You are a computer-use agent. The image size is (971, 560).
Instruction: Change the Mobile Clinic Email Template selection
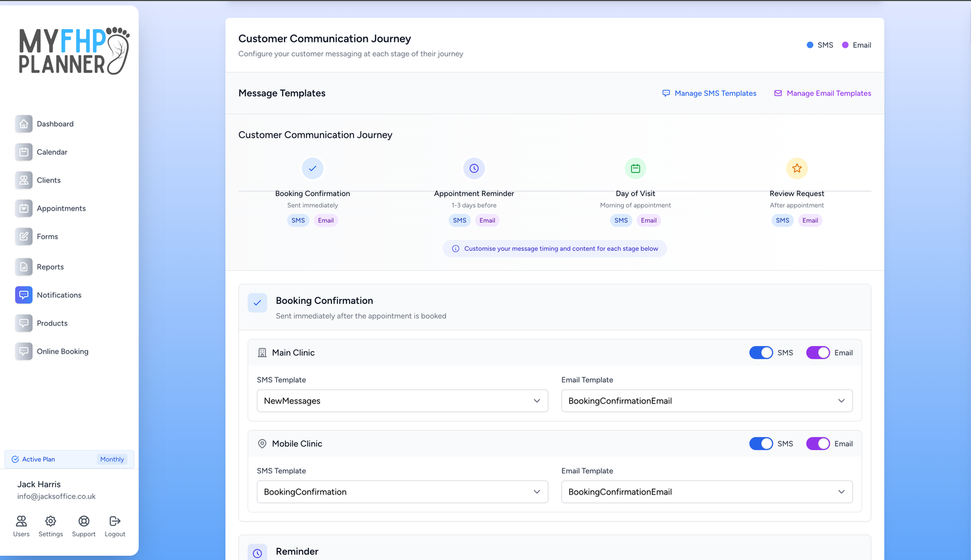706,491
